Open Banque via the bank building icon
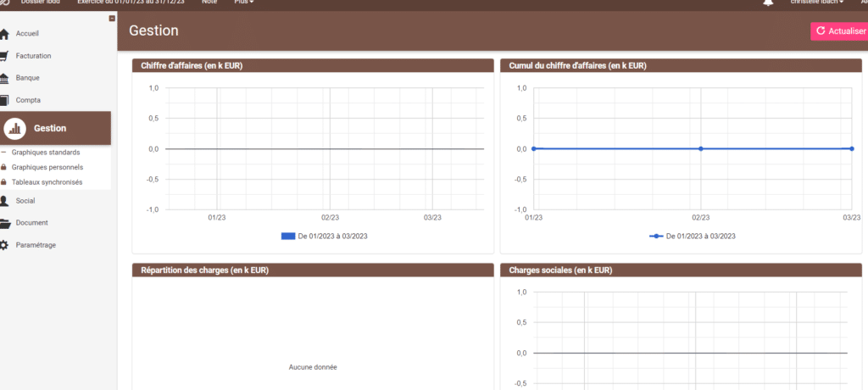Image resolution: width=868 pixels, height=390 pixels. [4, 78]
